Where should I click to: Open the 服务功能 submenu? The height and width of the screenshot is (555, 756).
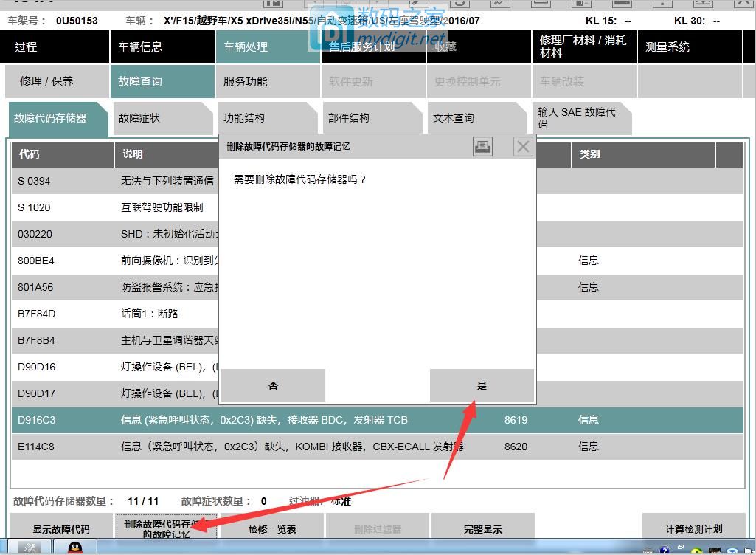coord(268,82)
